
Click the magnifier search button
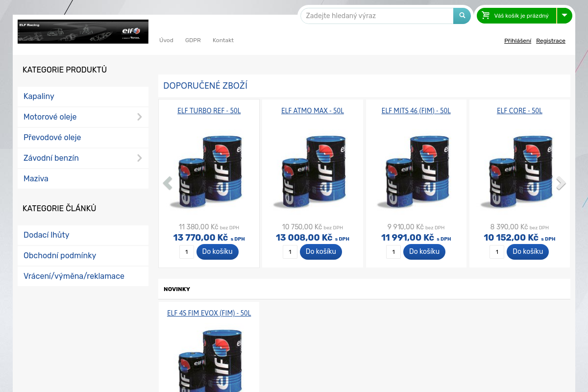462,16
